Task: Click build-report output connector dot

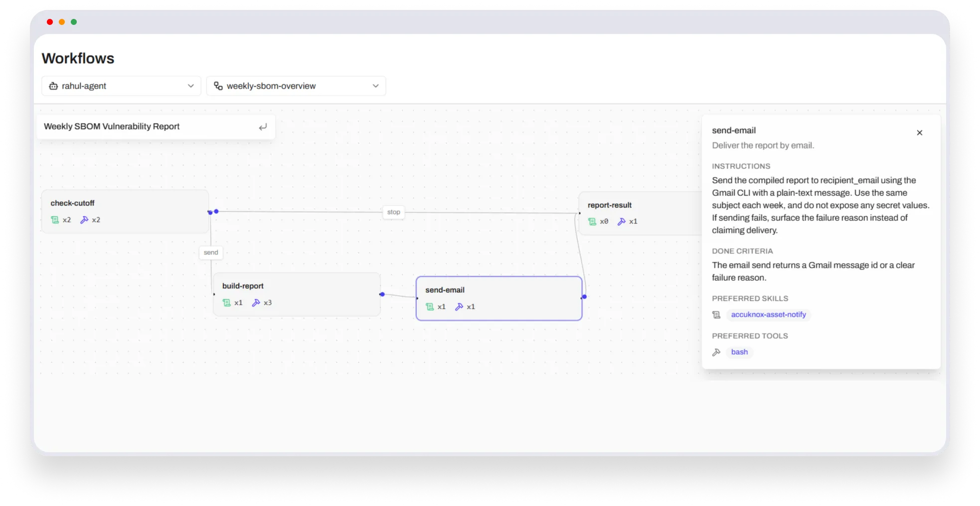Action: [382, 294]
